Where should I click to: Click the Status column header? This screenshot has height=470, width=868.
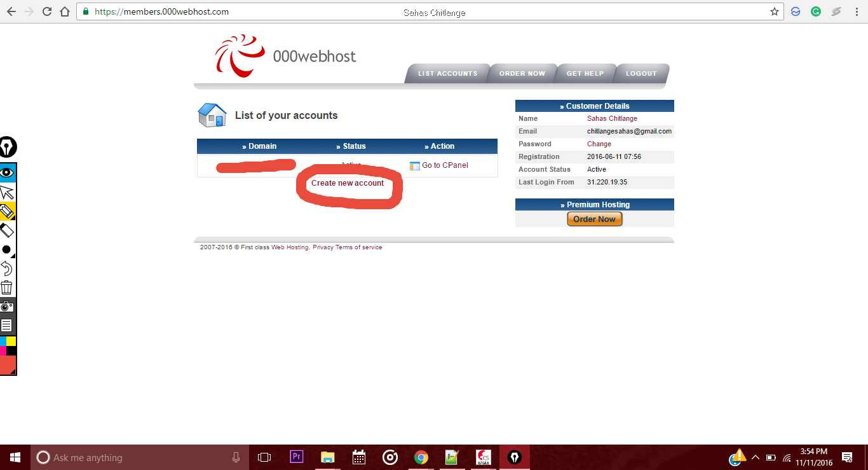[x=351, y=146]
